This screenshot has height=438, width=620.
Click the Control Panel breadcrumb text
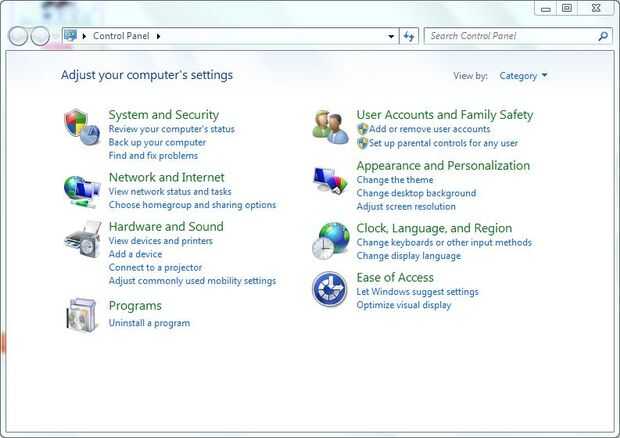click(121, 36)
